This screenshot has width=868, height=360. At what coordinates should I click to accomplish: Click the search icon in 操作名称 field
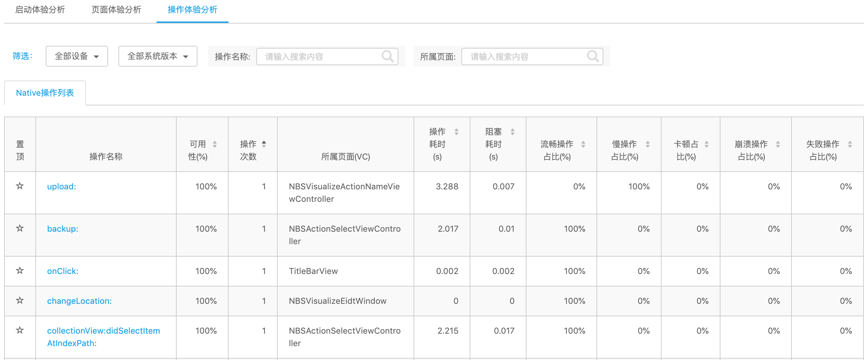(387, 56)
